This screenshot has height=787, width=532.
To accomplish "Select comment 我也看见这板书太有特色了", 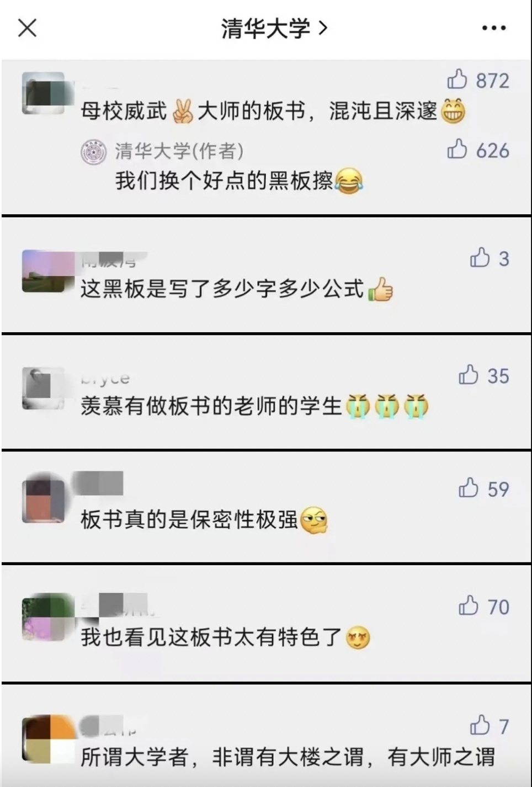I will (x=225, y=637).
